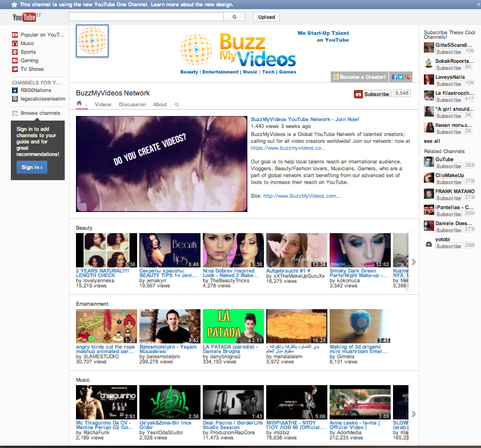Open SokakRoporta channel avatar
Screen dimensions: 481x448
coord(429,64)
